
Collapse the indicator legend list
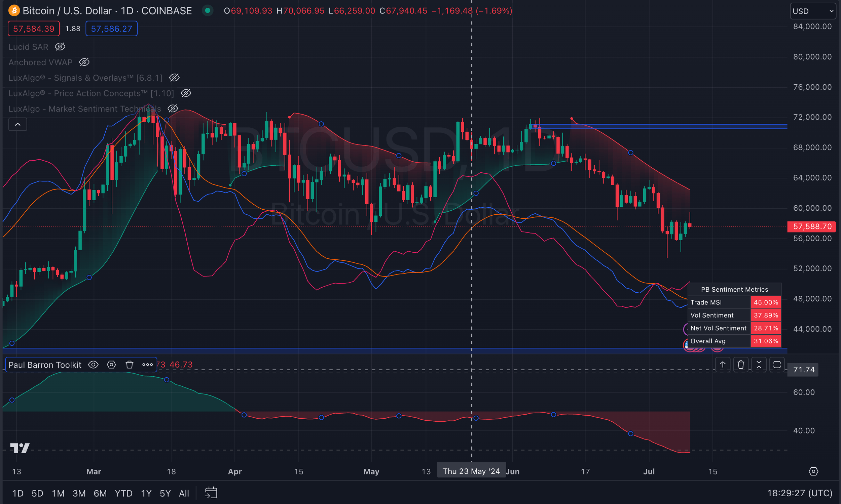(x=18, y=125)
